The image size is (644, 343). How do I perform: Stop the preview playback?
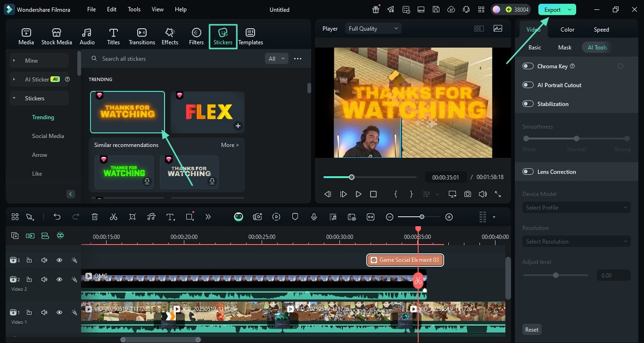(x=374, y=195)
